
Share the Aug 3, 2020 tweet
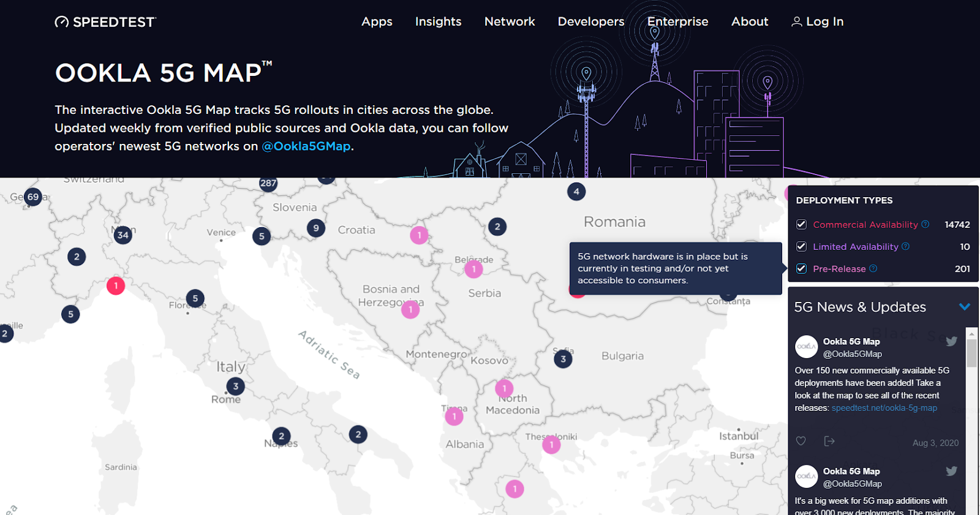829,441
